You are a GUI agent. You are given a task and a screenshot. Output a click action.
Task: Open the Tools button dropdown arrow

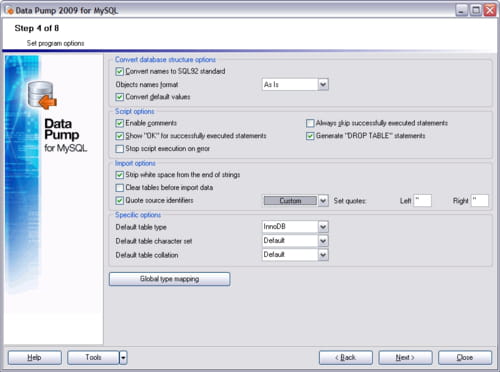123,358
